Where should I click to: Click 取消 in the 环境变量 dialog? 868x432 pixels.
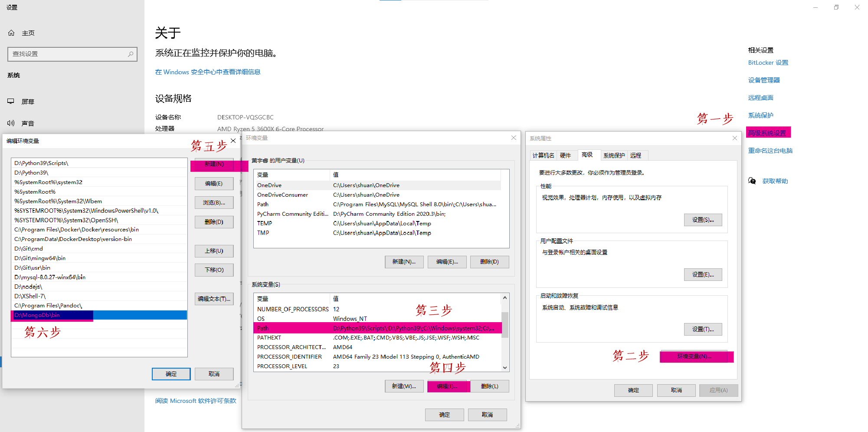coord(488,415)
